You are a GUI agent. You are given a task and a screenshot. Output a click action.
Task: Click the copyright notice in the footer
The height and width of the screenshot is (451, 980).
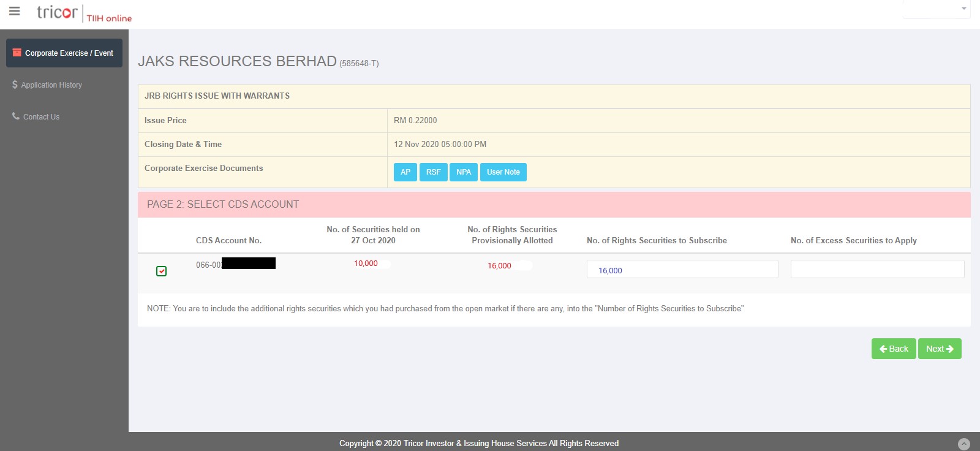(479, 444)
